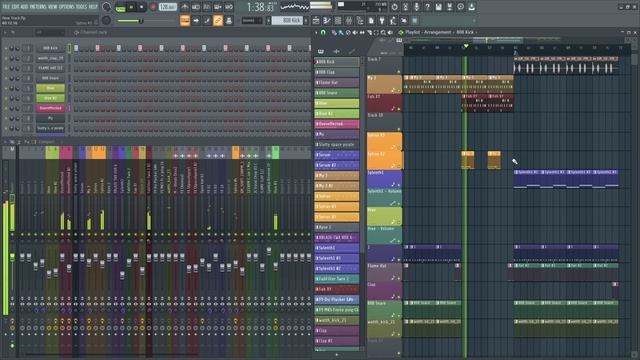Screen dimensions: 640x360
Task: Open the 808 Kick pattern selector
Action: pyautogui.click(x=287, y=20)
